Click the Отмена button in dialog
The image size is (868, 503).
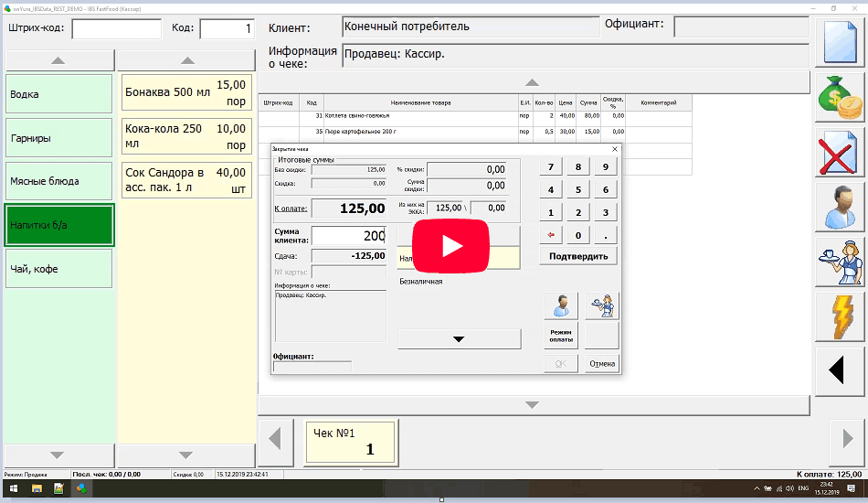click(602, 363)
